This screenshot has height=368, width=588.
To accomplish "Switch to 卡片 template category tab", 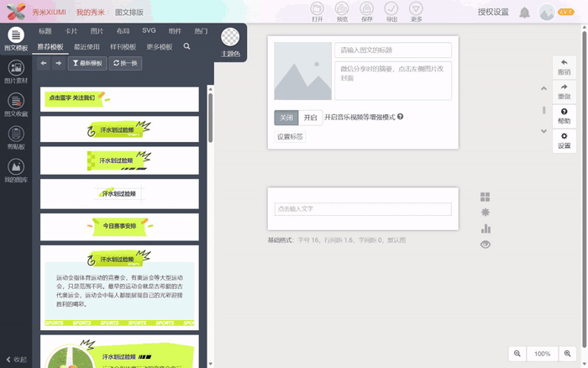I will pyautogui.click(x=71, y=31).
